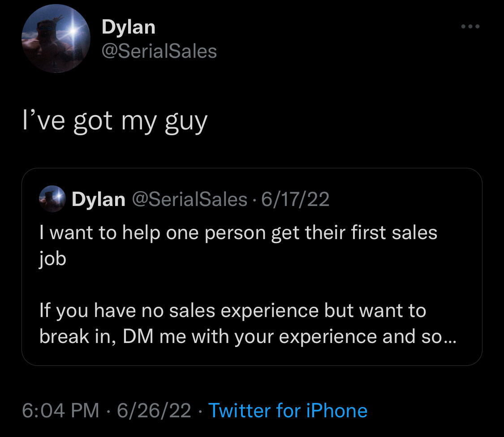Click the 6/17/22 date in quoted tweet
The image size is (504, 437).
tap(296, 199)
